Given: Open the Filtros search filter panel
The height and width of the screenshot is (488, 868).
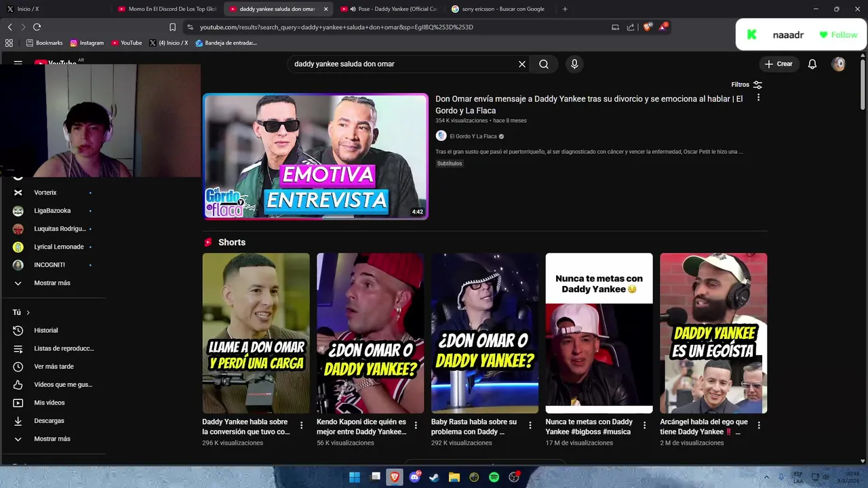Looking at the screenshot, I should [x=747, y=85].
